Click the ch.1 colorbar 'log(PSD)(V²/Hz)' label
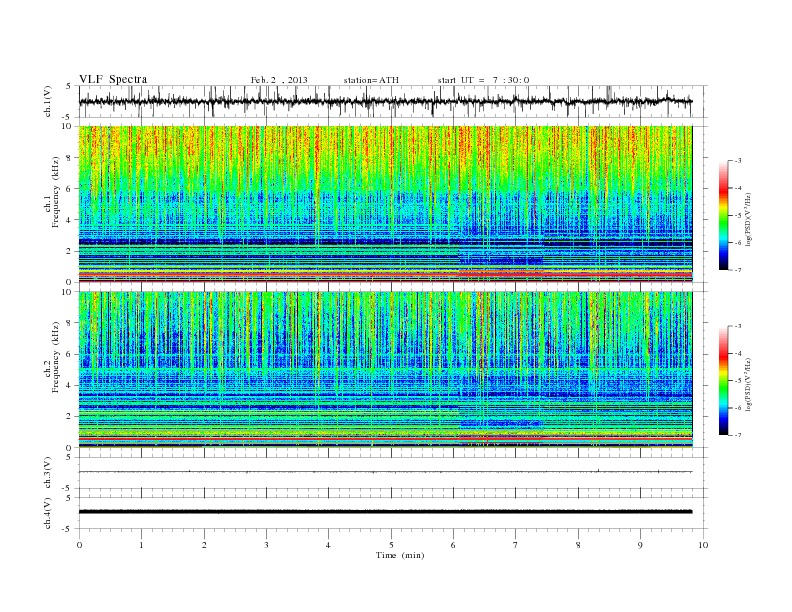The height and width of the screenshot is (612, 792). [x=749, y=219]
